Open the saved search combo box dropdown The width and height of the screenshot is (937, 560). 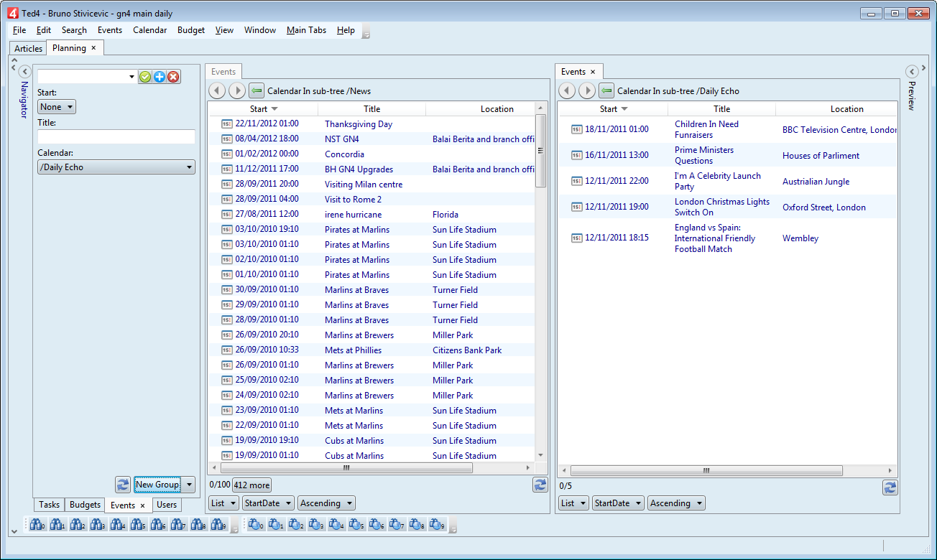tap(131, 77)
